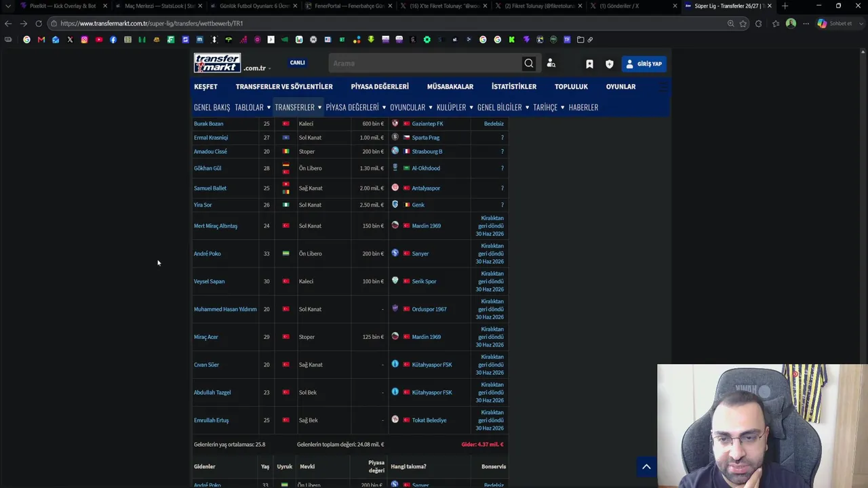Open TRANSFERLER VE SÖYLENTİLER main menu
868x488 pixels.
pyautogui.click(x=284, y=86)
